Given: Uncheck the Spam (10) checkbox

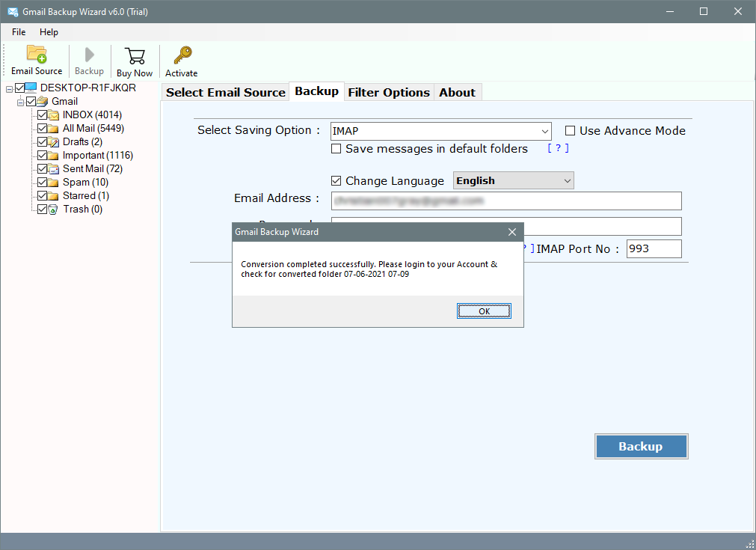Looking at the screenshot, I should point(43,183).
